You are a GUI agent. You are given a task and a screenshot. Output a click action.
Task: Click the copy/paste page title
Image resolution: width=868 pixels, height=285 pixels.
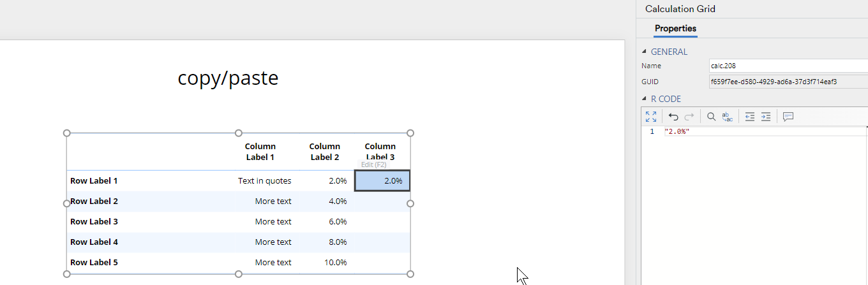tap(228, 78)
